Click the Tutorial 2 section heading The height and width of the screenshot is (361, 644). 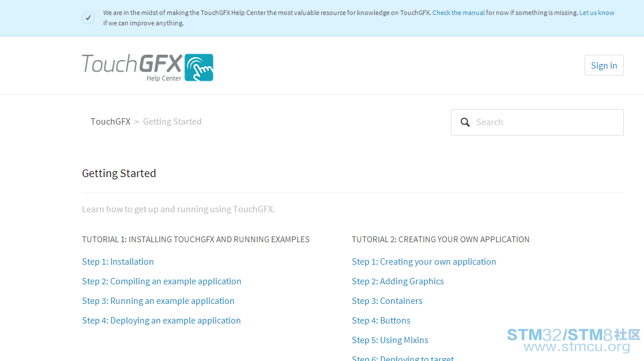pos(440,239)
